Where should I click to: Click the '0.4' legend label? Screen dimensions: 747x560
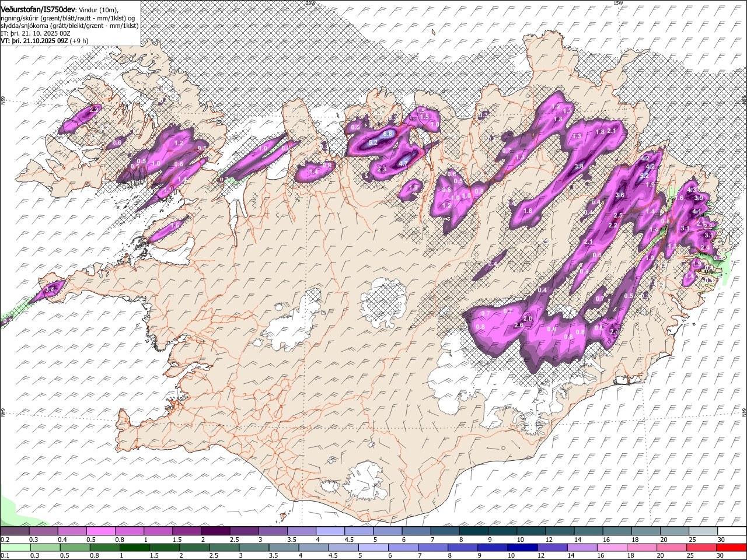point(62,540)
